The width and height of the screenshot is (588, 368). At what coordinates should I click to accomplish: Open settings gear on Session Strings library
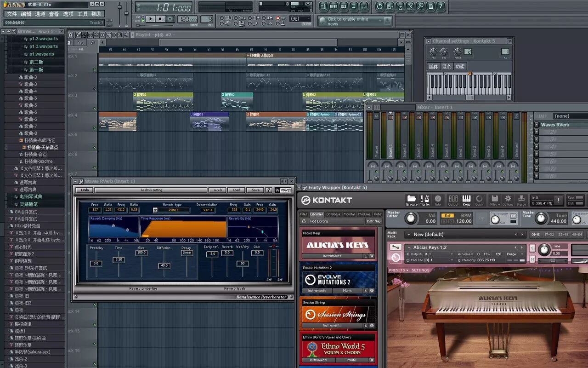tap(372, 325)
